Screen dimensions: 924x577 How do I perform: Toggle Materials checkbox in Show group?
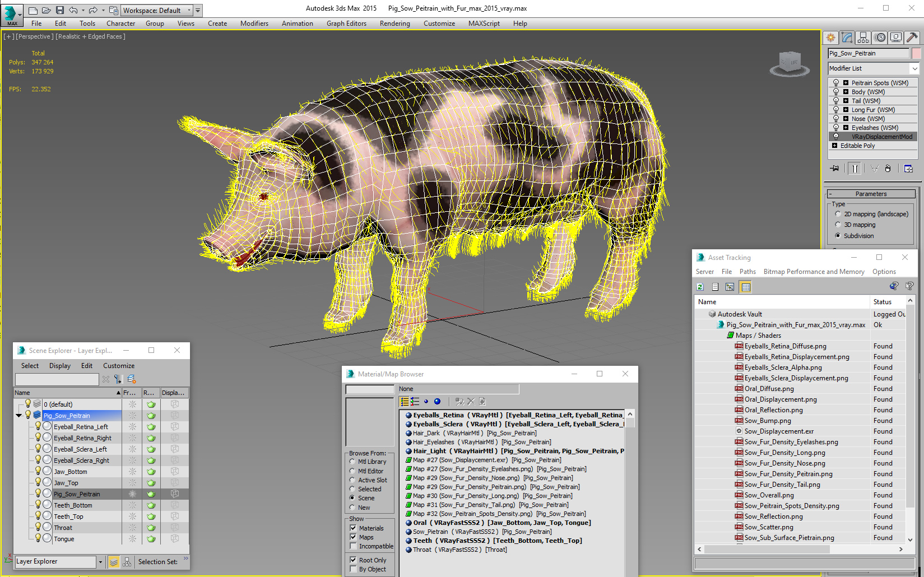pos(353,528)
